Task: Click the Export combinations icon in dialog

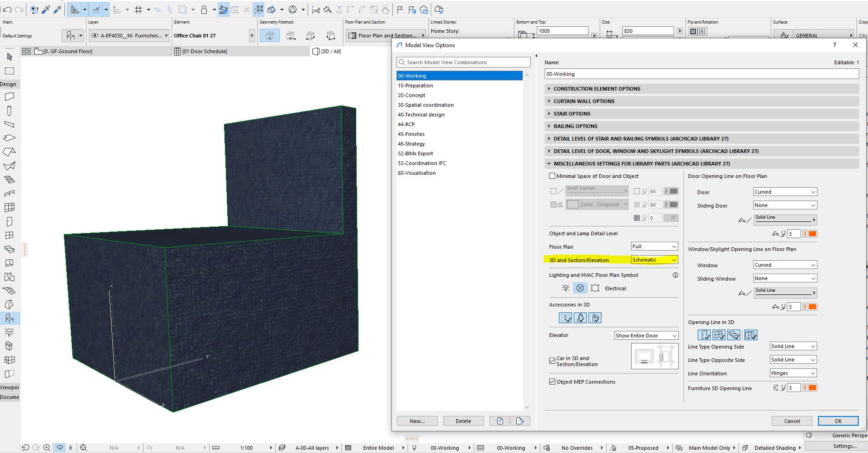Action: (x=520, y=421)
